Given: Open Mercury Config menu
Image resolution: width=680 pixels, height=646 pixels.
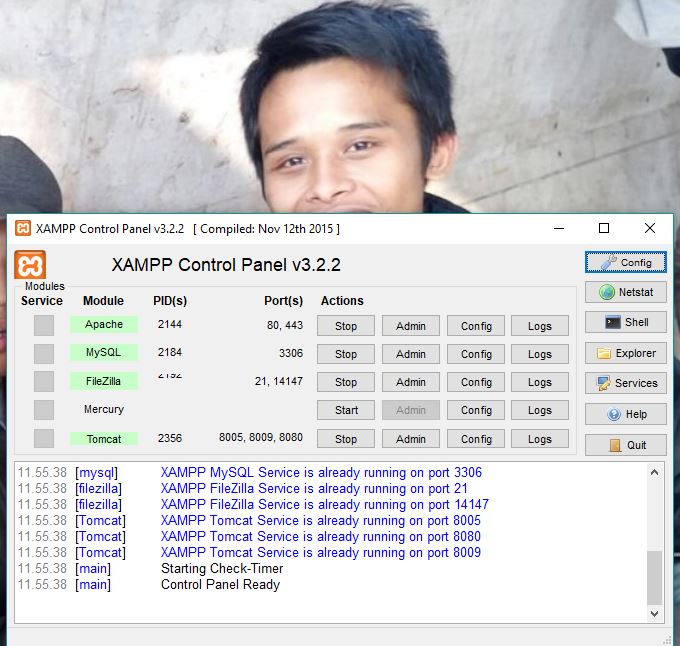Looking at the screenshot, I should point(476,410).
